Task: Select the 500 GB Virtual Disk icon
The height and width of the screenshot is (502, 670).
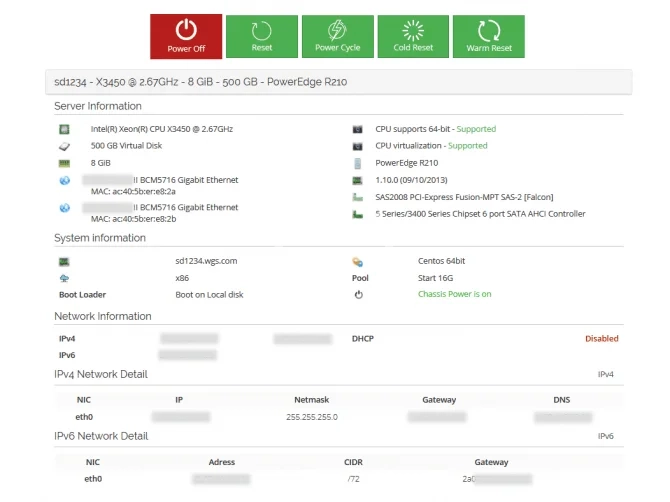Action: tap(64, 146)
